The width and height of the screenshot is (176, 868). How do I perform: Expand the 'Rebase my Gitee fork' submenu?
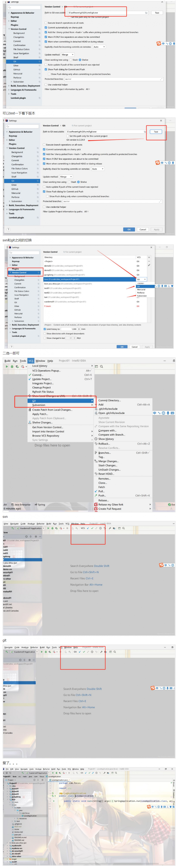pos(150,504)
